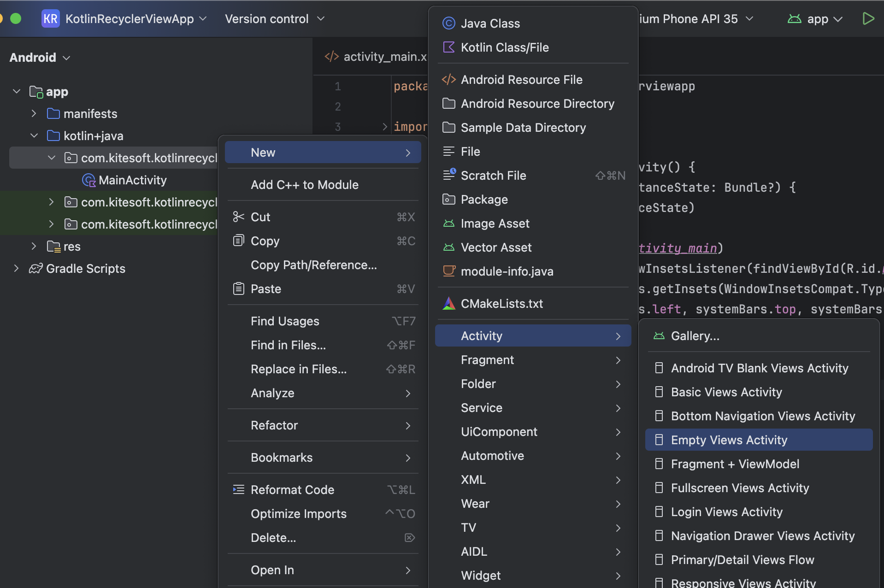
Task: Switch to the activity_main.xml editor tab
Action: click(x=376, y=57)
